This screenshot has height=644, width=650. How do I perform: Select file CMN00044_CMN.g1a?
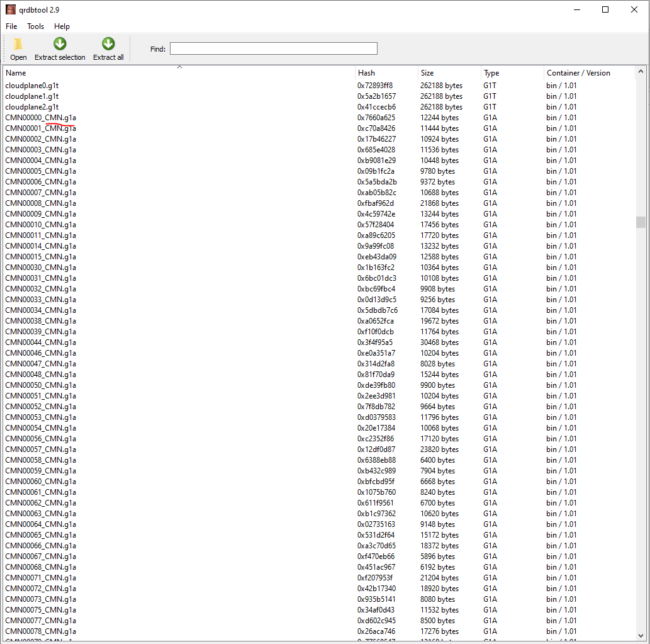tap(41, 342)
